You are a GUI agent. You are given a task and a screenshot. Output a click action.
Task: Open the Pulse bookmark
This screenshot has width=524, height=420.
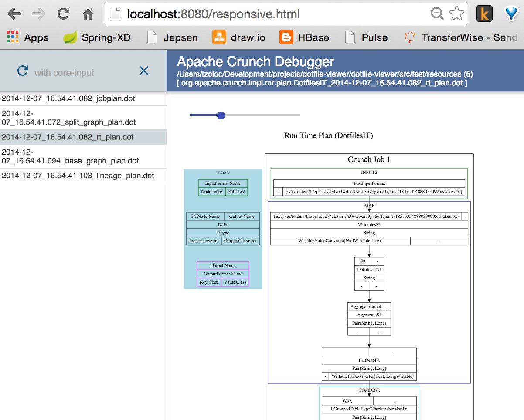(366, 38)
